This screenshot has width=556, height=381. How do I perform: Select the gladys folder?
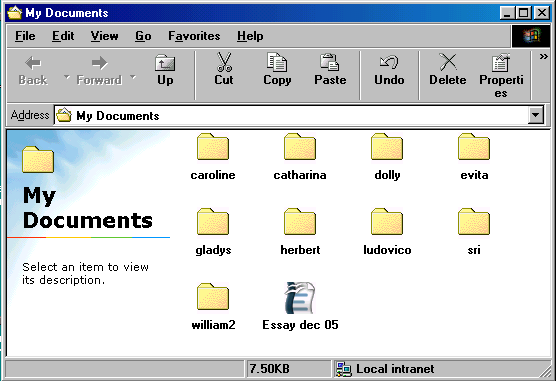[x=213, y=232]
